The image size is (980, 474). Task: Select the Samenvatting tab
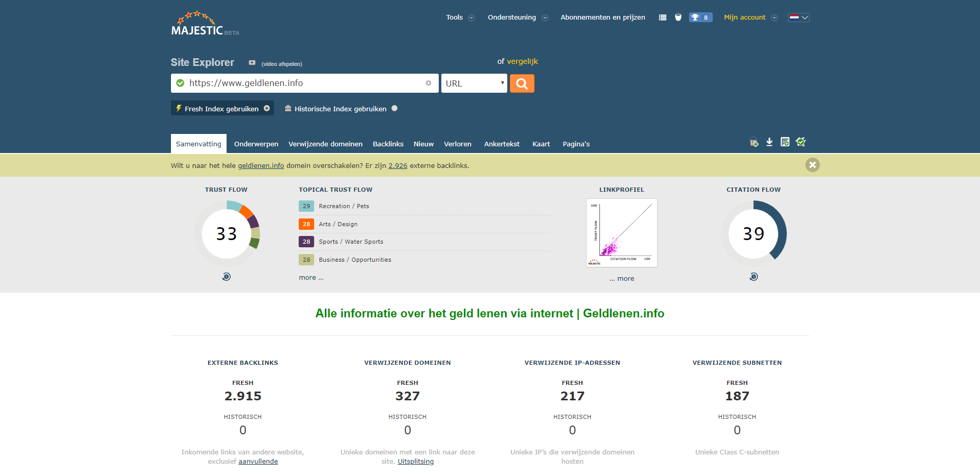(x=199, y=144)
